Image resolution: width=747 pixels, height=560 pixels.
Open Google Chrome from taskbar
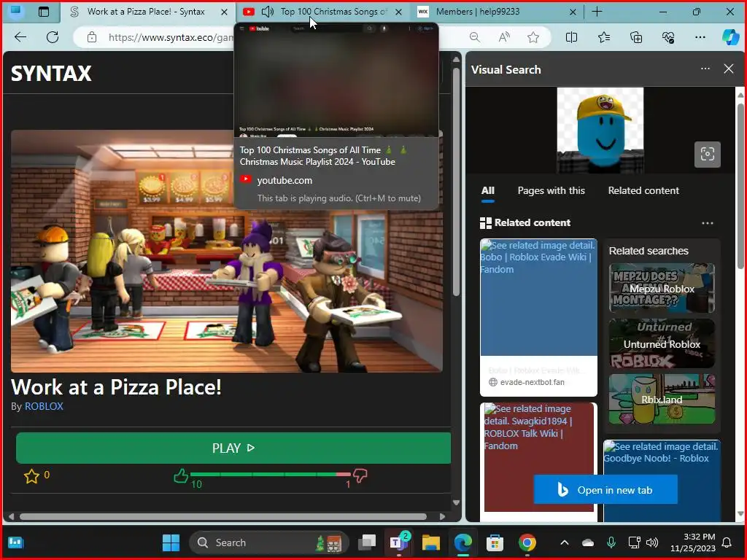pos(527,542)
